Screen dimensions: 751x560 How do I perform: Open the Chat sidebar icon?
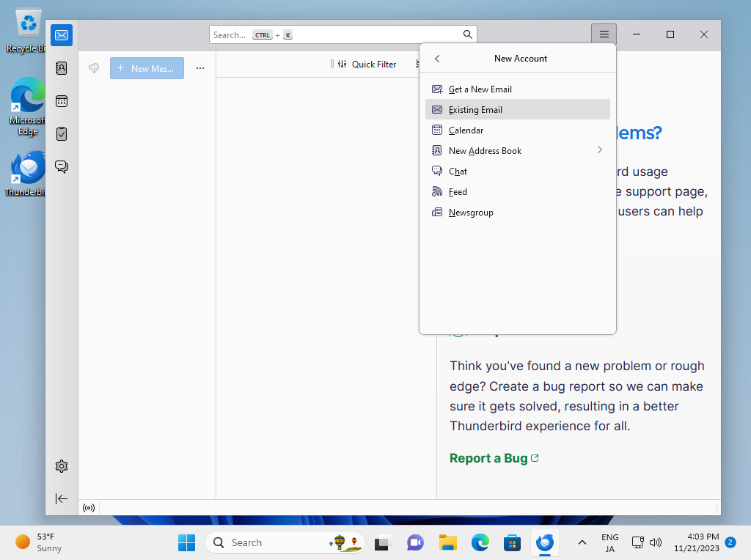61,166
